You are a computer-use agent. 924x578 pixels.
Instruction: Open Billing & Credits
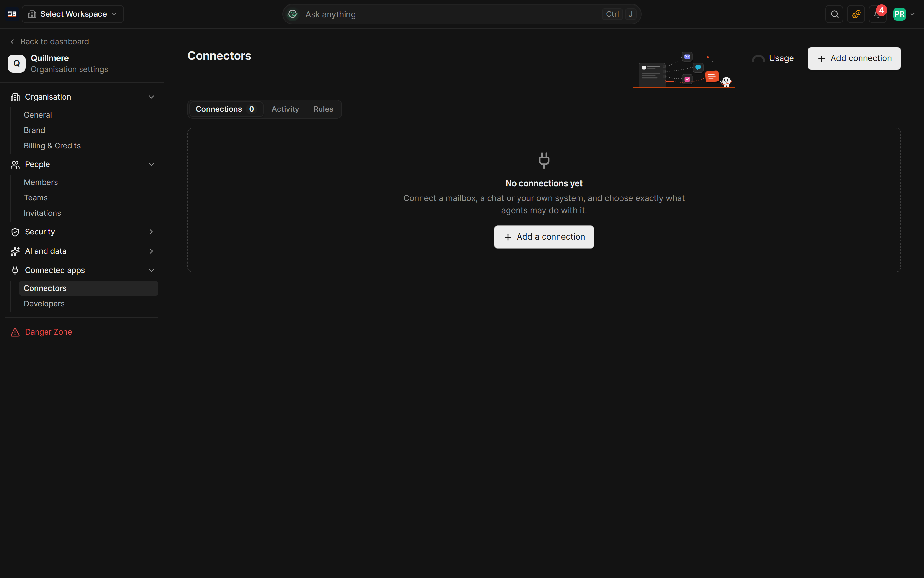click(52, 146)
